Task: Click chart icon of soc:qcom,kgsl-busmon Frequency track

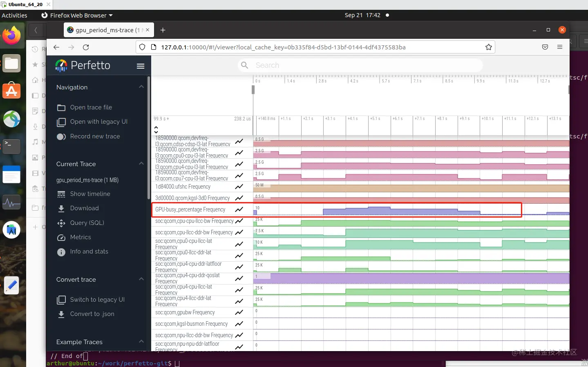Action: pos(239,324)
